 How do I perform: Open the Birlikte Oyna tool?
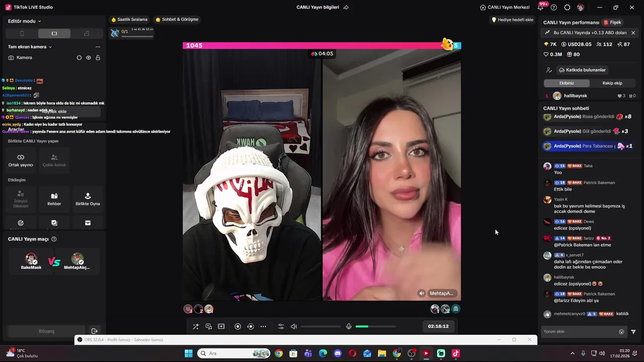coord(88,199)
